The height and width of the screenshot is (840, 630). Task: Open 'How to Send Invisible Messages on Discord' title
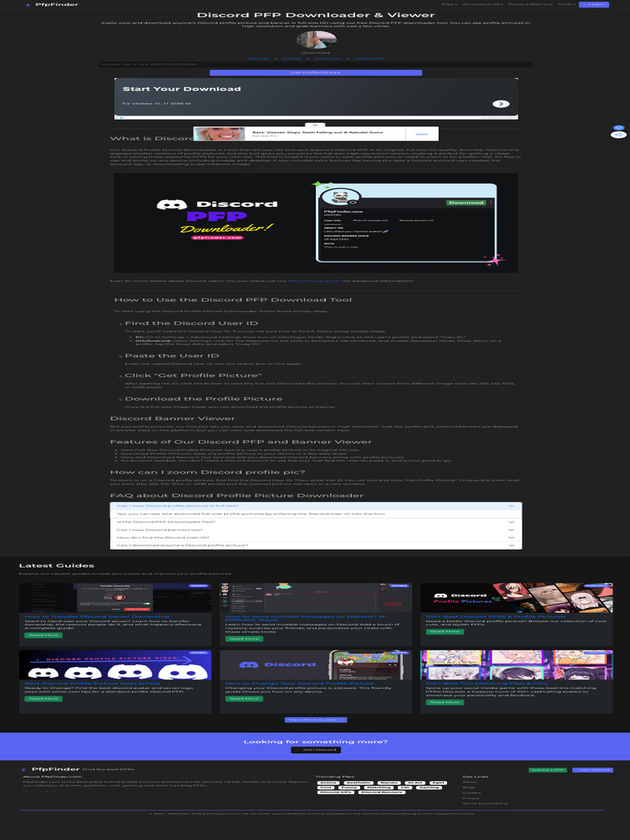[x=305, y=619]
